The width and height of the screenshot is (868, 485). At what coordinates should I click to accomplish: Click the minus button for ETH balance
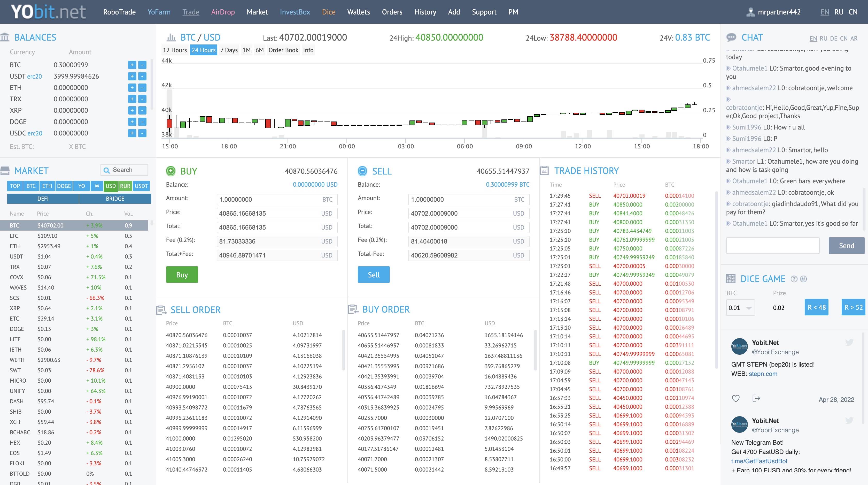(x=142, y=88)
